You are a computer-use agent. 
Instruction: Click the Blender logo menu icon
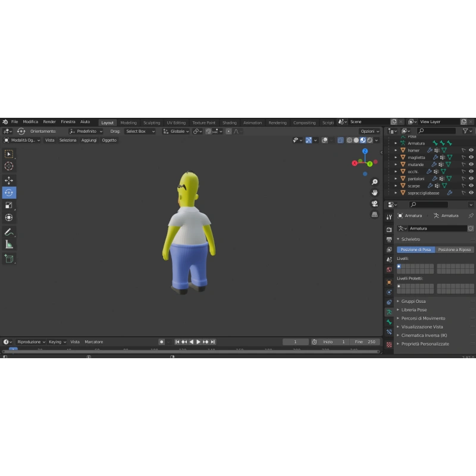(5, 122)
